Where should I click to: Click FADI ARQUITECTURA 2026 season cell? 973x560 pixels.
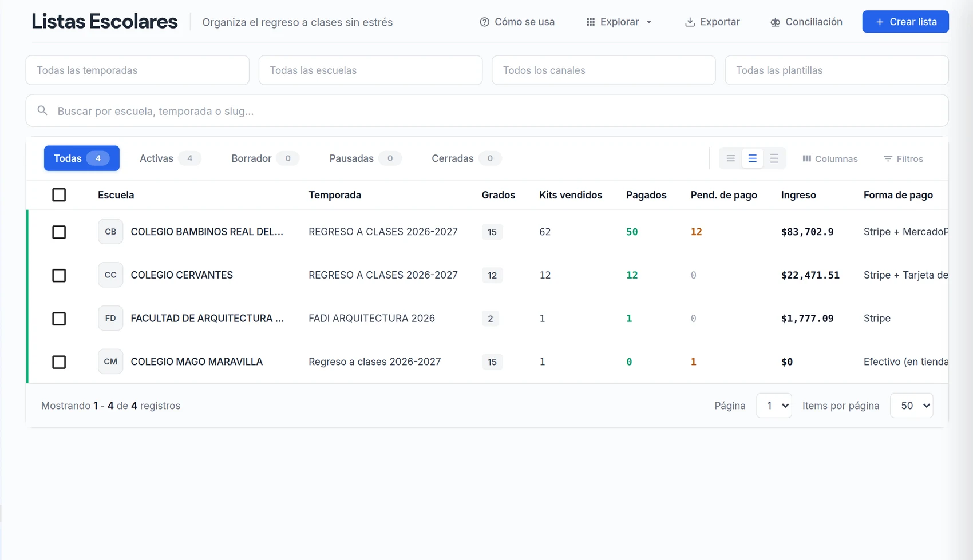[x=371, y=318]
